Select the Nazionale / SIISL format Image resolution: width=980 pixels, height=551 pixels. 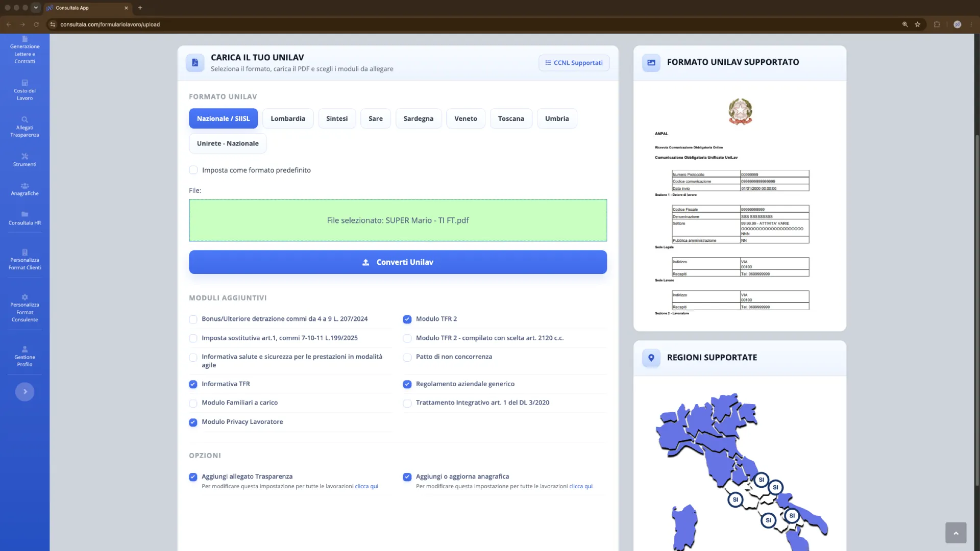(223, 118)
